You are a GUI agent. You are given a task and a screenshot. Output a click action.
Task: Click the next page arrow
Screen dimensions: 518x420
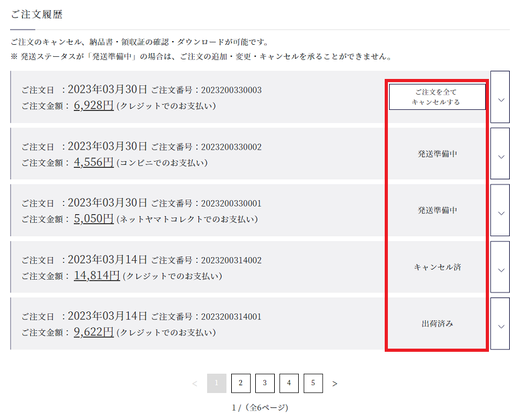coord(335,383)
